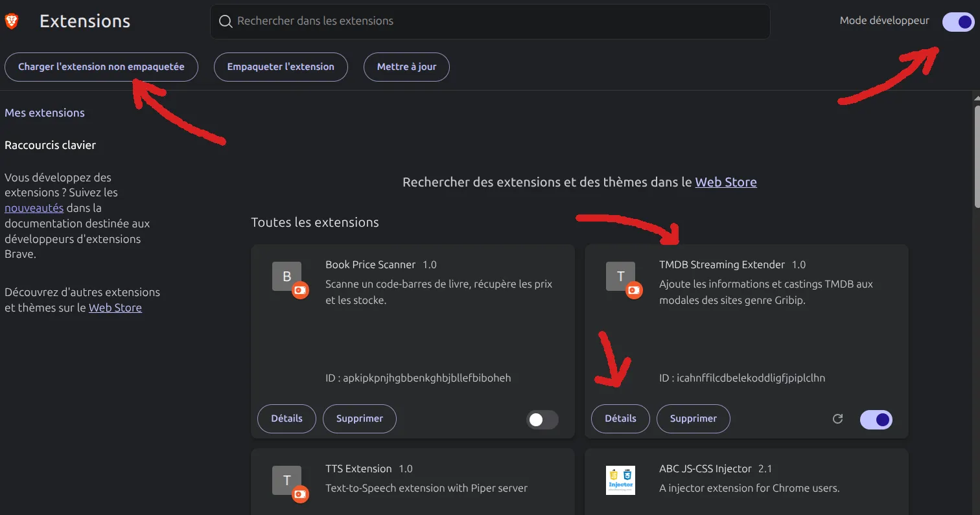Click the orange unpacked badge on TTS Extension
The height and width of the screenshot is (515, 980).
pyautogui.click(x=300, y=494)
